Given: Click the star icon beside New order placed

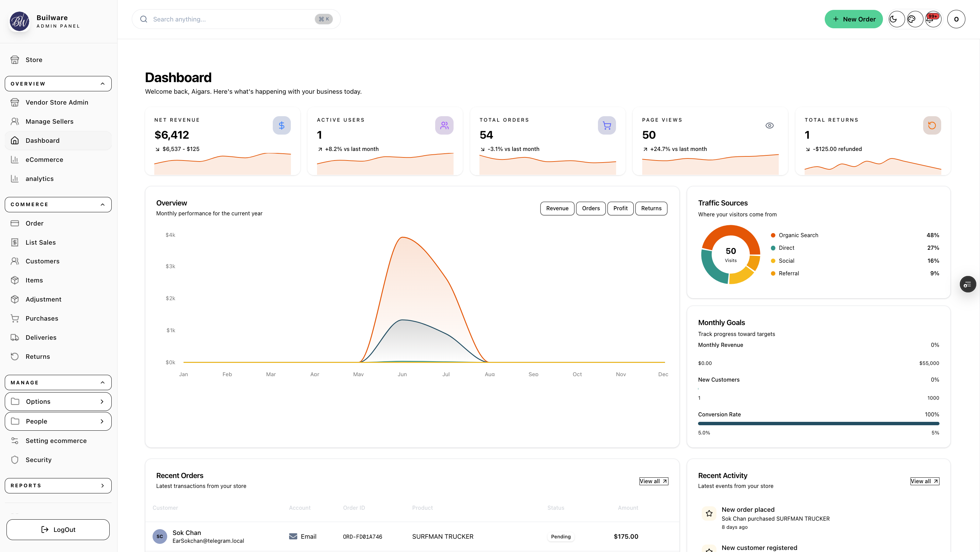Looking at the screenshot, I should coord(709,513).
